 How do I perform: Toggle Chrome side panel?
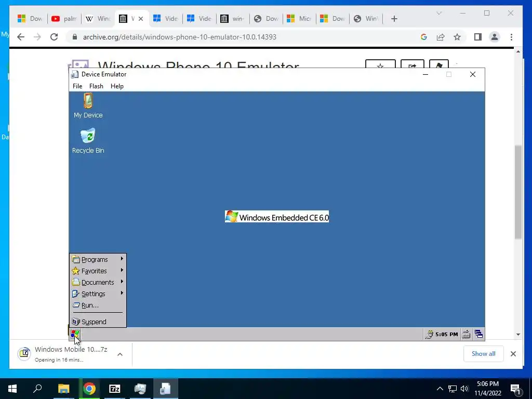pos(478,37)
